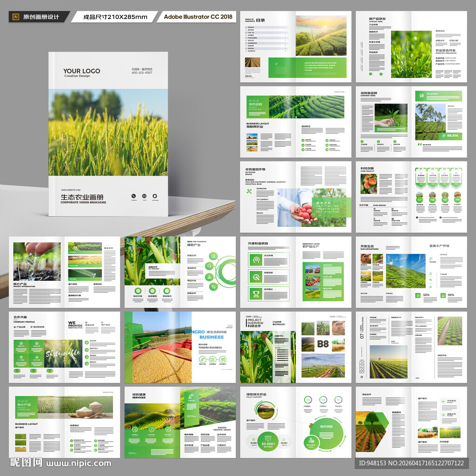Click the 绿色观光农业 heading

(256, 394)
